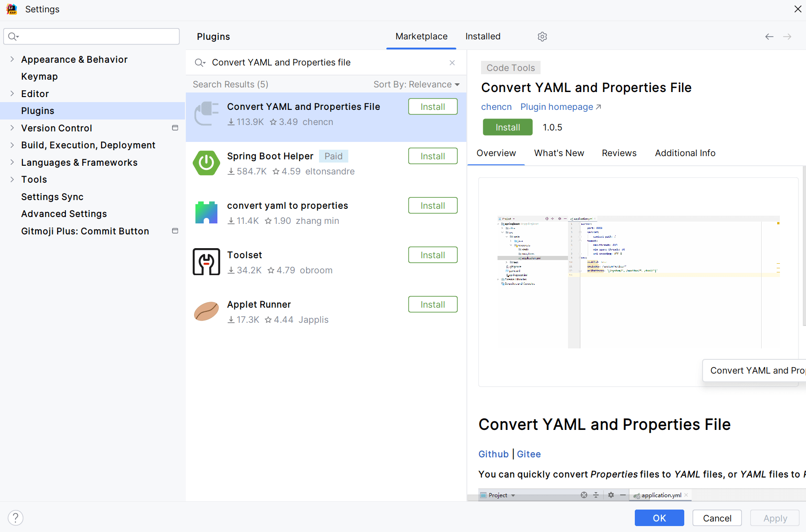Click the Convert YAML and Properties File plugin icon
The width and height of the screenshot is (806, 532).
[206, 114]
